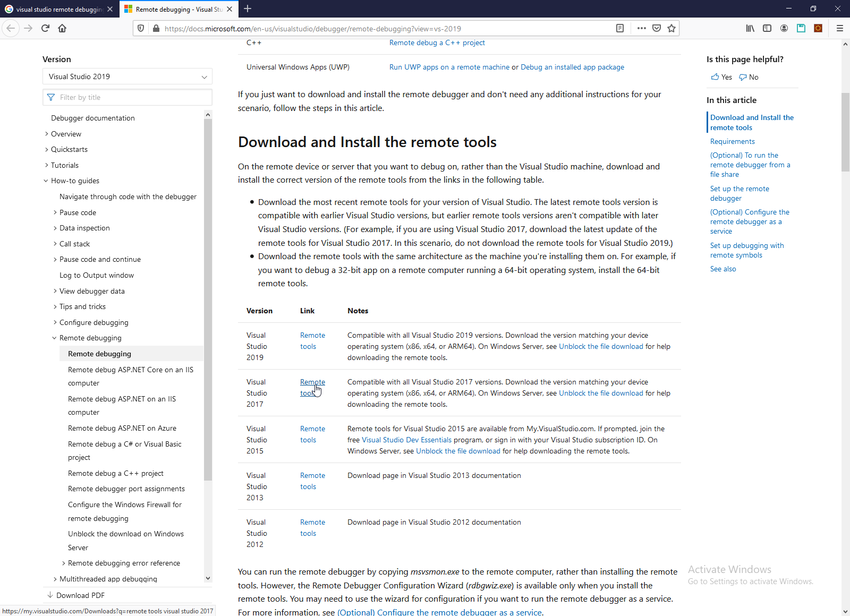This screenshot has height=616, width=850.
Task: Click the sidebar tree scroll down arrow
Action: coord(208,578)
